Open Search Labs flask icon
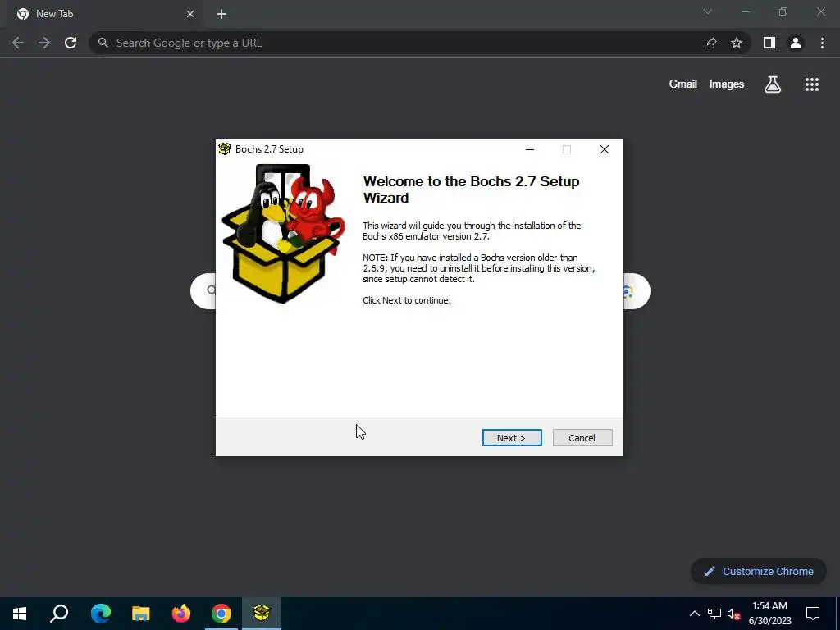840x630 pixels. 773,84
